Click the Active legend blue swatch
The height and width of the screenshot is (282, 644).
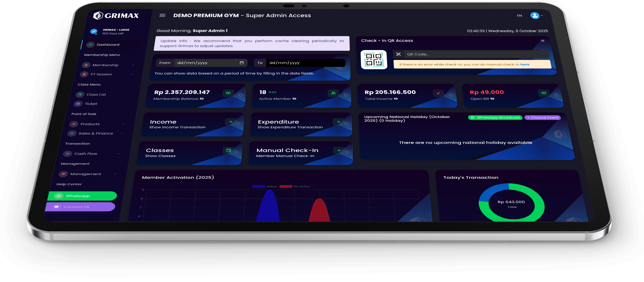pyautogui.click(x=258, y=186)
